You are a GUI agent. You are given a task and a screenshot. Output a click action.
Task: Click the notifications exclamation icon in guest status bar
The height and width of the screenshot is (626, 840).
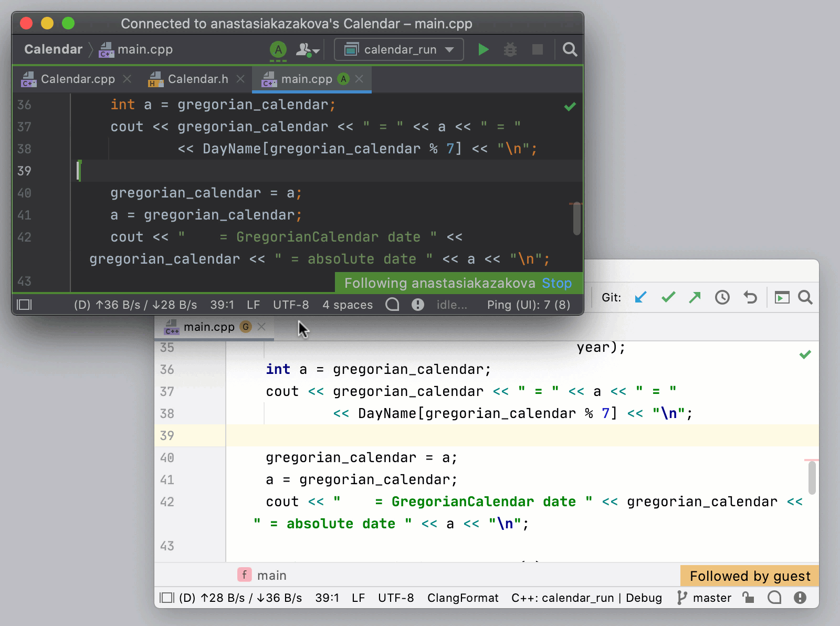418,305
